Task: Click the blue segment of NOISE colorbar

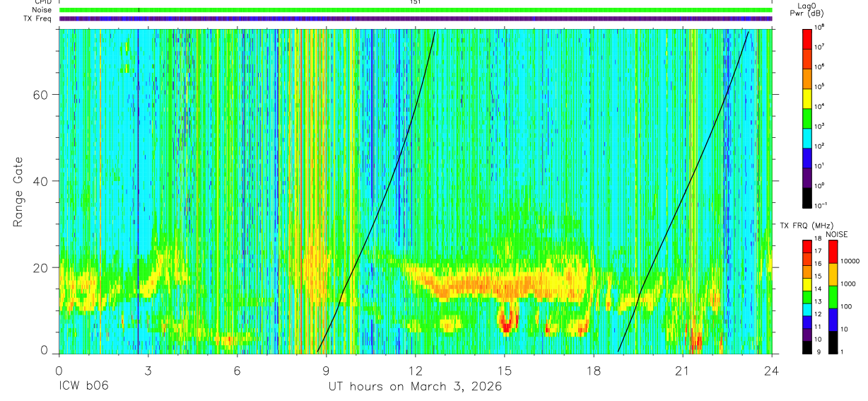Action: [x=833, y=318]
